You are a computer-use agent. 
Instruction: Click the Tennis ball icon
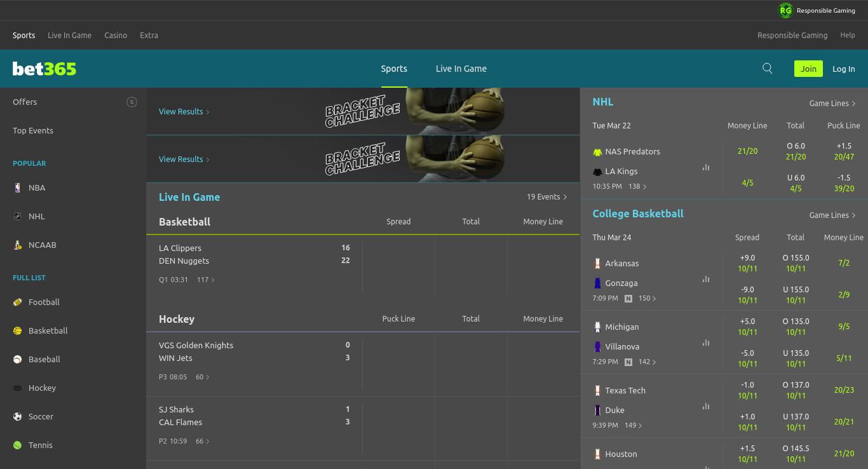(x=18, y=445)
